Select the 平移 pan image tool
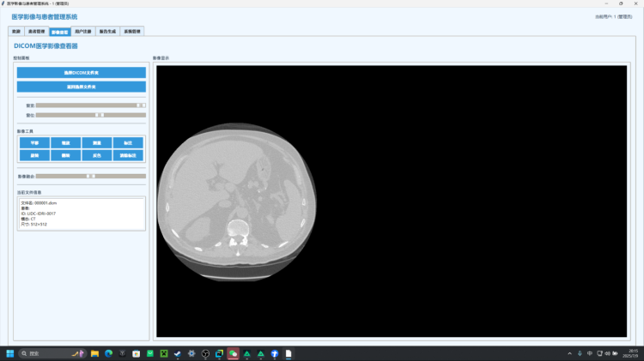This screenshot has height=361, width=644. pos(34,143)
